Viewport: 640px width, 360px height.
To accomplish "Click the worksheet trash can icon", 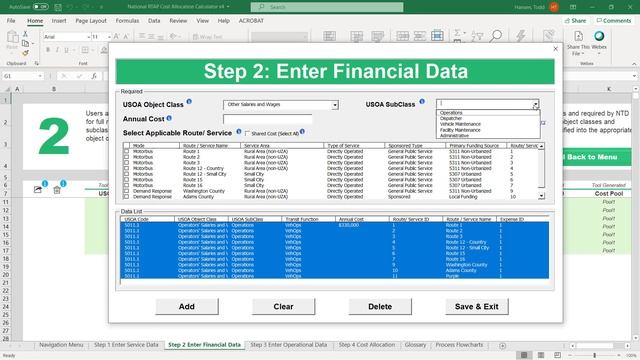I will pyautogui.click(x=57, y=189).
